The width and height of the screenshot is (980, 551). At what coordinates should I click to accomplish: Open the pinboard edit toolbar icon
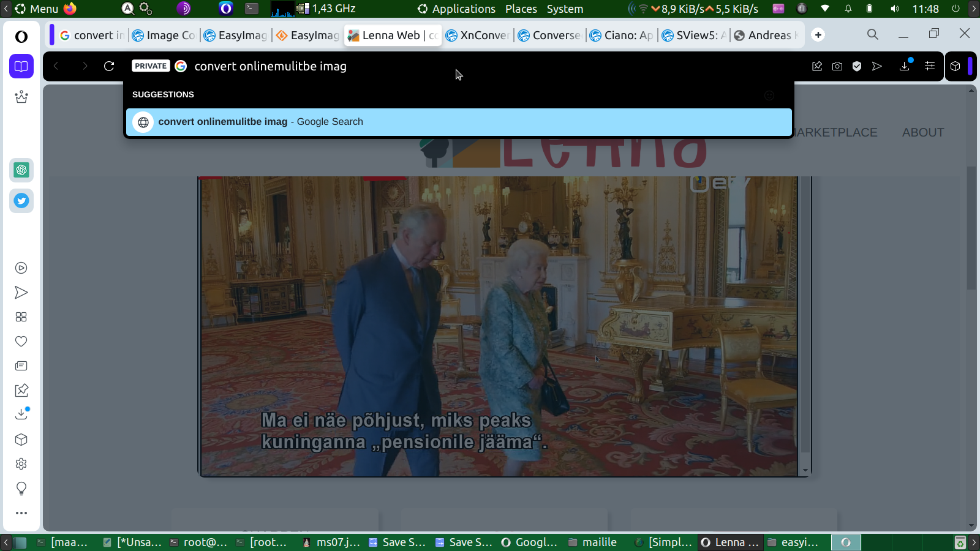coord(817,66)
